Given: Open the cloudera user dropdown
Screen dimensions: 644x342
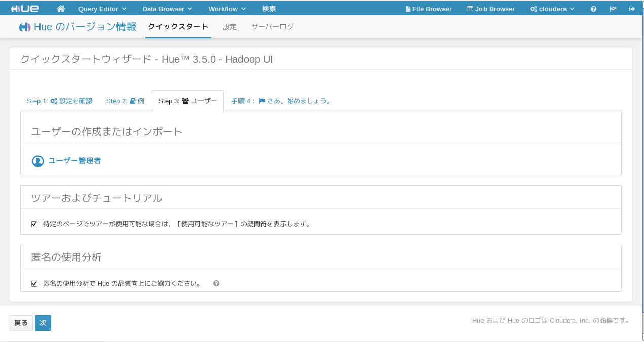Looking at the screenshot, I should [x=552, y=9].
